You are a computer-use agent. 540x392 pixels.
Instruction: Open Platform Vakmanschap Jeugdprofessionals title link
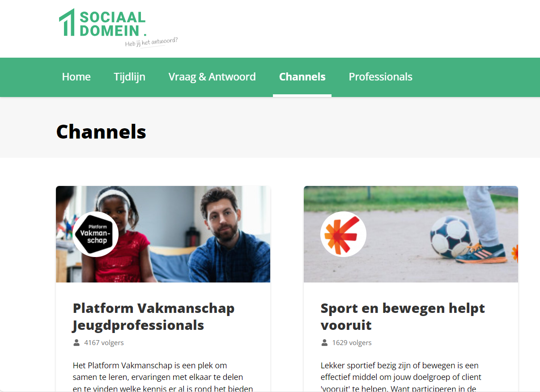tap(153, 316)
